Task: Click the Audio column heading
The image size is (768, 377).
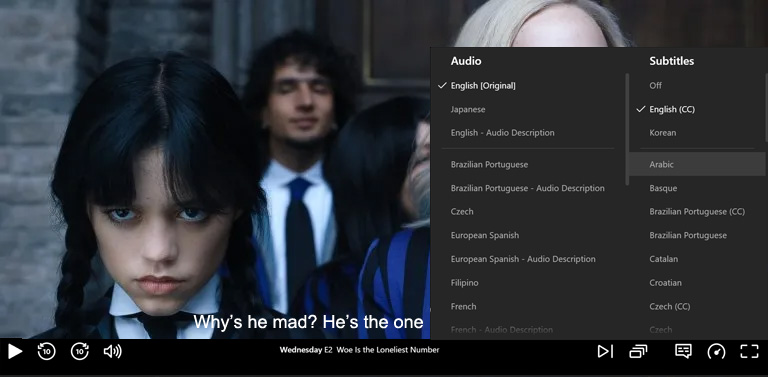Action: [466, 61]
